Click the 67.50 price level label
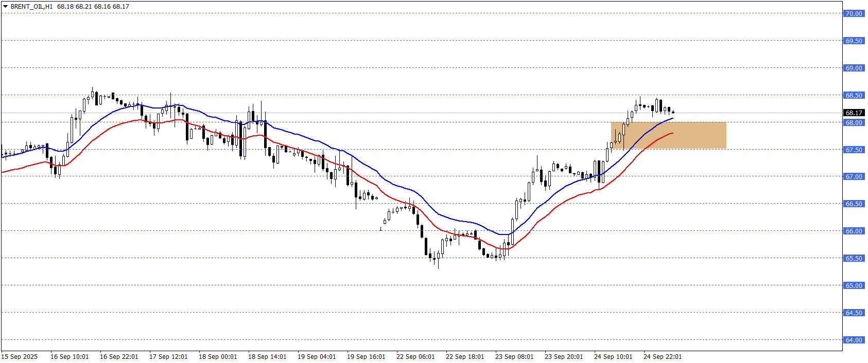The image size is (868, 363). coord(854,150)
